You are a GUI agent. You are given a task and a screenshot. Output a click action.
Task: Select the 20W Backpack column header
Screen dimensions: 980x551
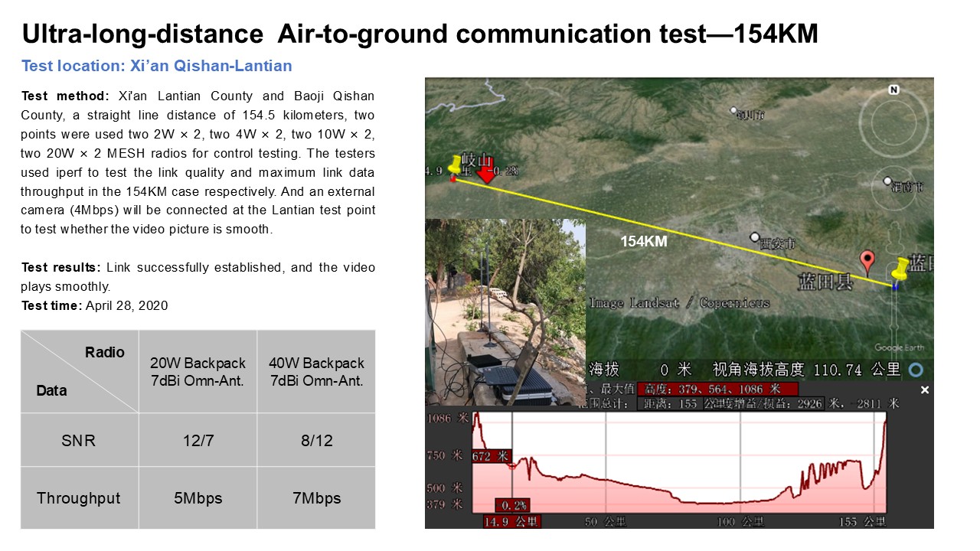coord(198,371)
